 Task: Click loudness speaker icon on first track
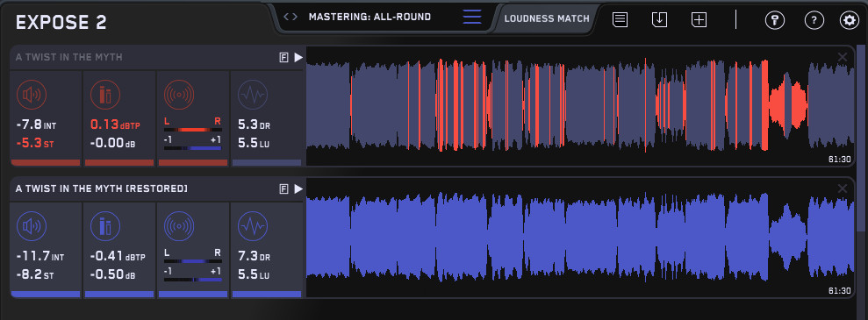(x=32, y=95)
